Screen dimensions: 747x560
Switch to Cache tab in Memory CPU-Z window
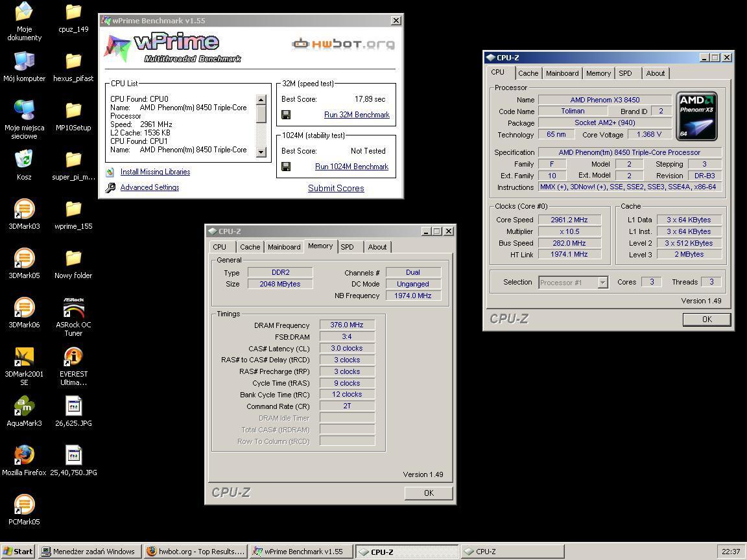click(x=250, y=247)
